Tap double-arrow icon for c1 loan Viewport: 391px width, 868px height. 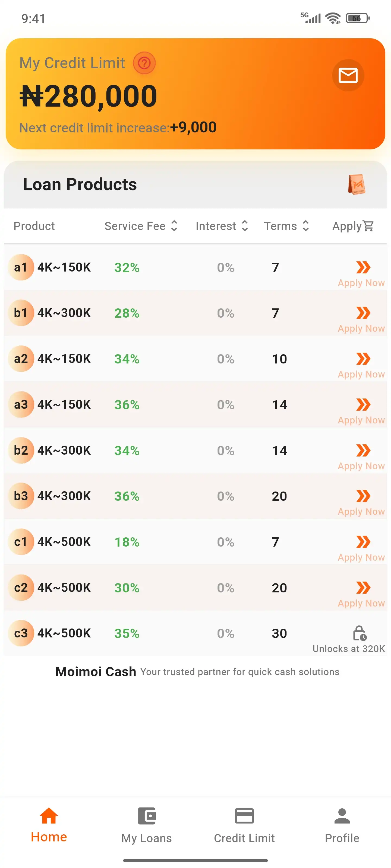[x=363, y=542]
